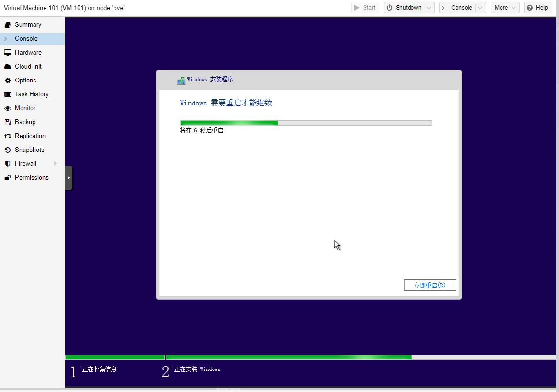559x392 pixels.
Task: Click the Options gear icon
Action: 8,80
